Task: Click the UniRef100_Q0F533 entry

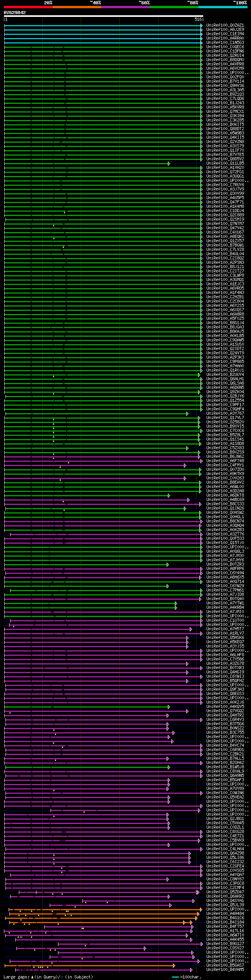Action: point(225,539)
